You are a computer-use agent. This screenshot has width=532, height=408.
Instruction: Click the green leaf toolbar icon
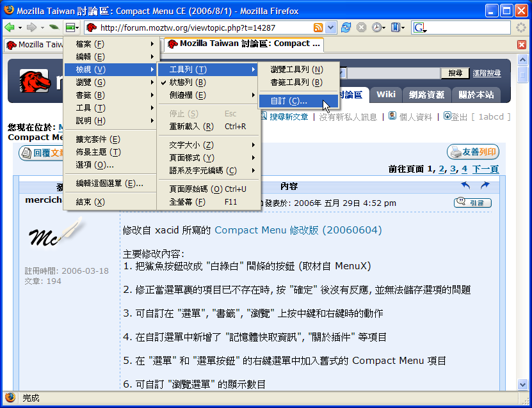coord(54,27)
